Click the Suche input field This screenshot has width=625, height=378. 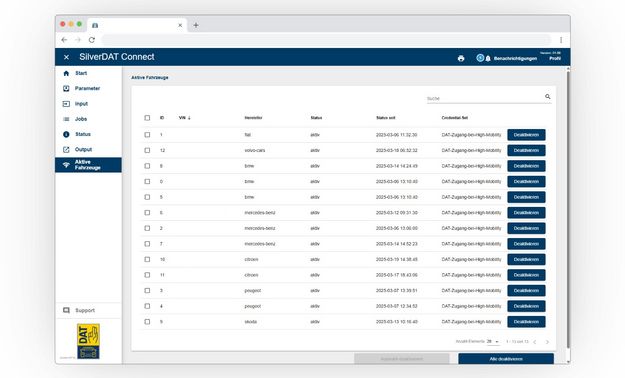(x=485, y=98)
